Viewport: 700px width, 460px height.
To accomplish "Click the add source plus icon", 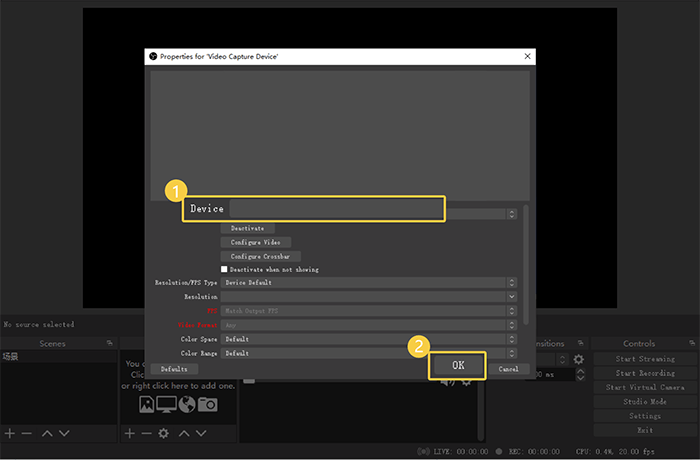I will tap(129, 433).
